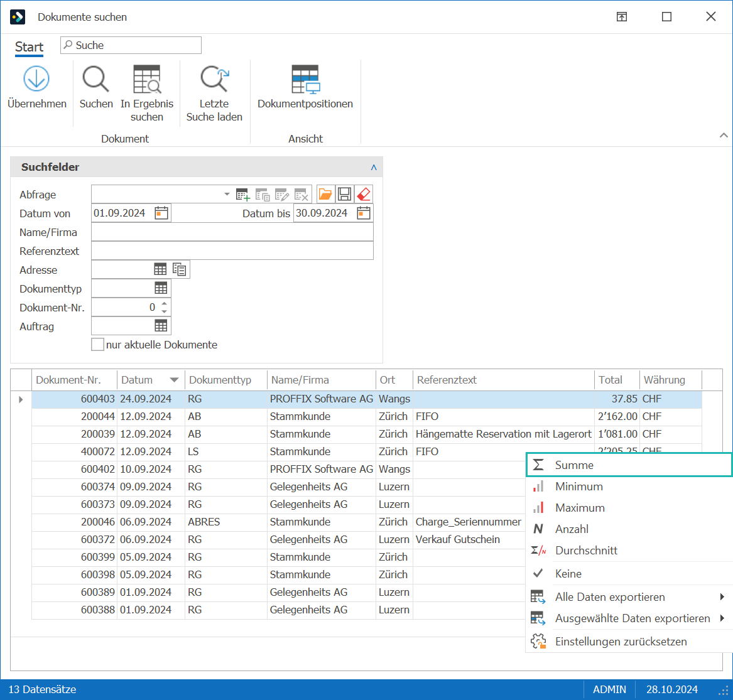Open the Dokumentpositionen view
Image resolution: width=733 pixels, height=700 pixels.
click(305, 79)
